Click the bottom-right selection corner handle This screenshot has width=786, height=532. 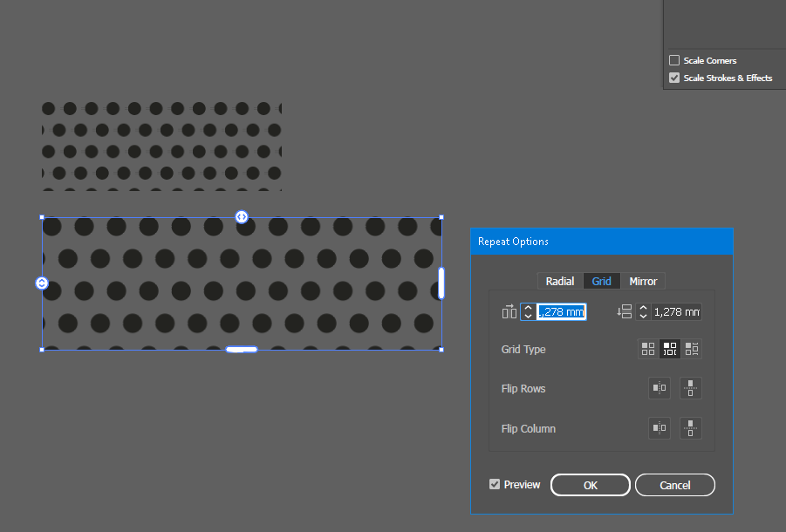tap(441, 350)
